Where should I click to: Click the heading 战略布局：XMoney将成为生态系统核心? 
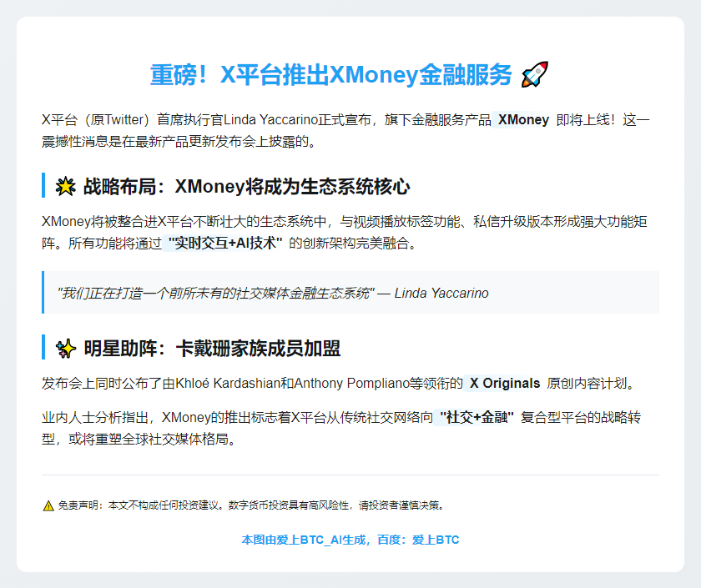pos(247,186)
